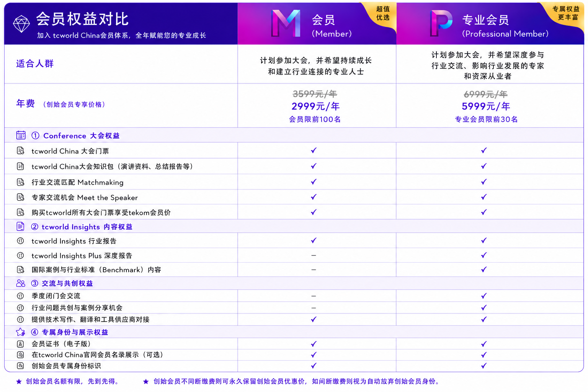This screenshot has height=392, width=588.
Task: Click the Member dash for Insights Plus 深度报告
Action: tap(314, 255)
